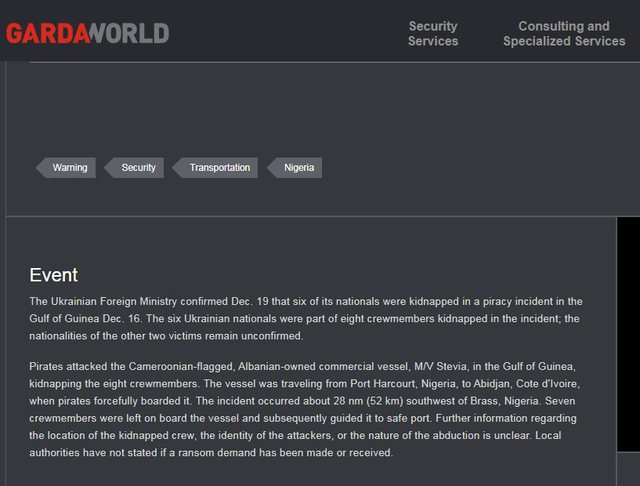Select the Security tag
This screenshot has width=640, height=486.
point(134,168)
